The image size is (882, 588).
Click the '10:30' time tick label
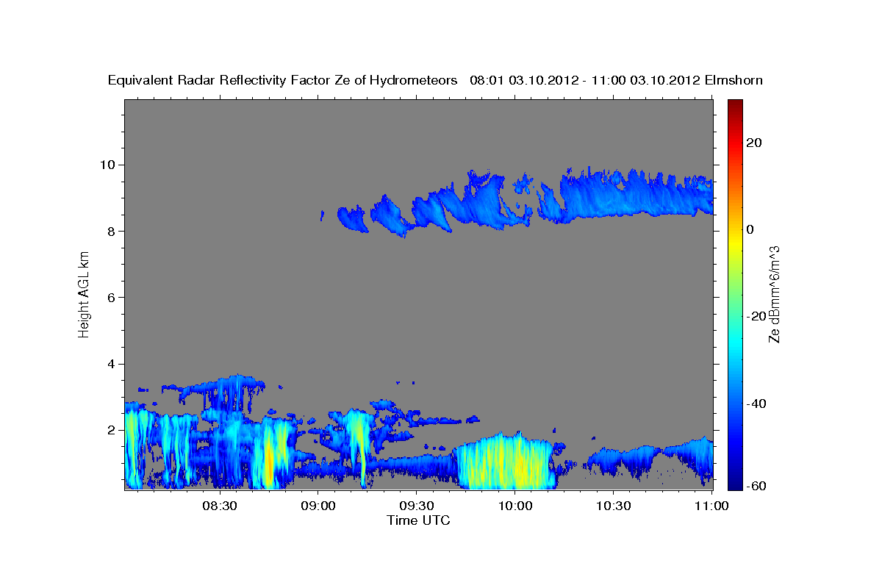[x=613, y=506]
